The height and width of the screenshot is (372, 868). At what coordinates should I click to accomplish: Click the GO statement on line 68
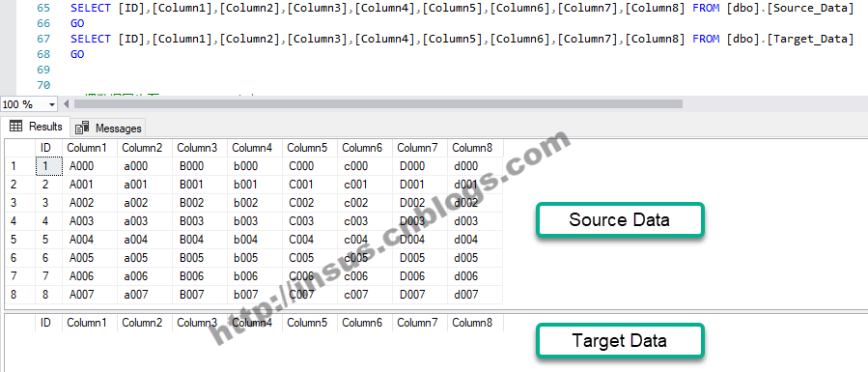click(x=77, y=54)
